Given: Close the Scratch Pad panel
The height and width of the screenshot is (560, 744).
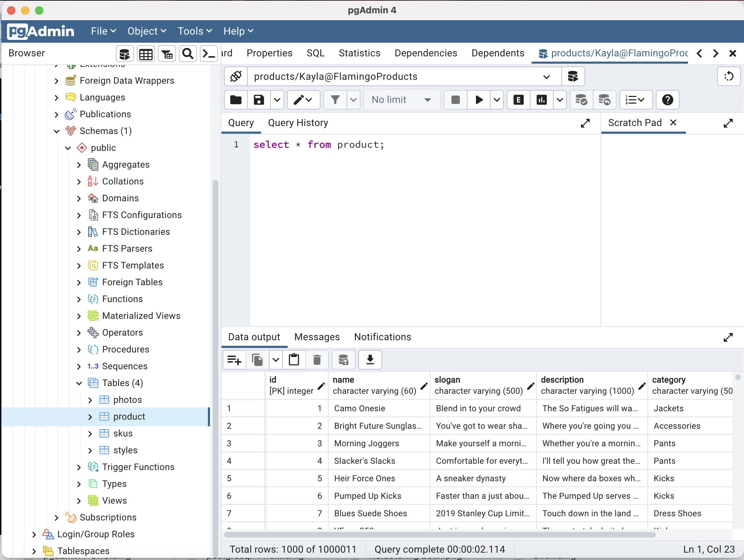Looking at the screenshot, I should 673,122.
